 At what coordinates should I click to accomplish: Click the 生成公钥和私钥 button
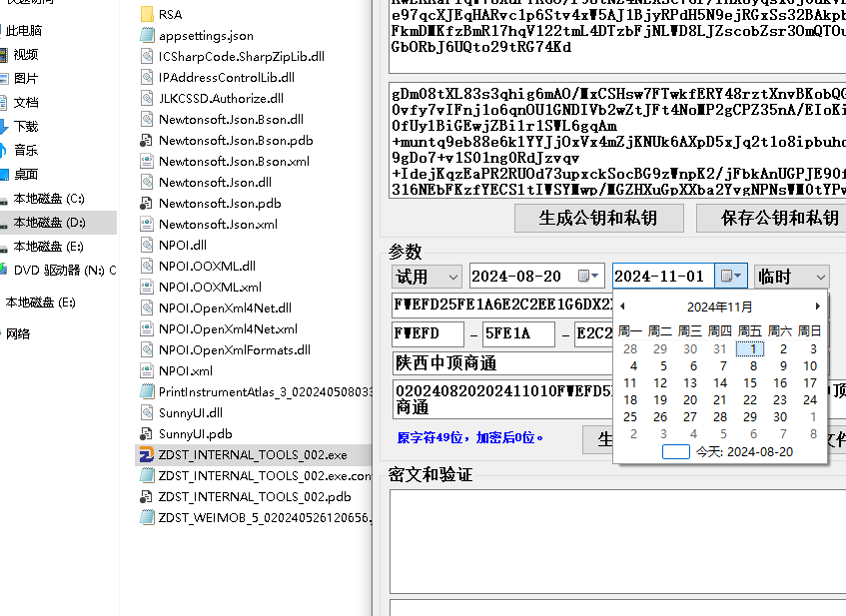pos(598,218)
